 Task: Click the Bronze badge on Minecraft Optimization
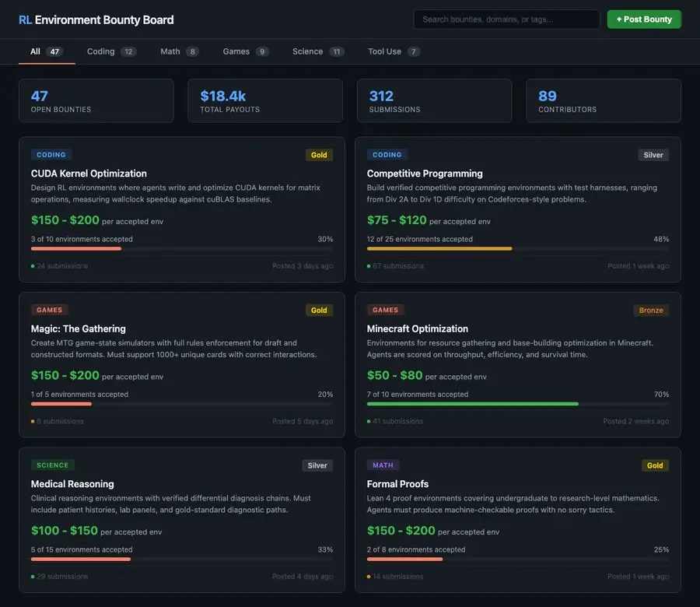pos(651,310)
